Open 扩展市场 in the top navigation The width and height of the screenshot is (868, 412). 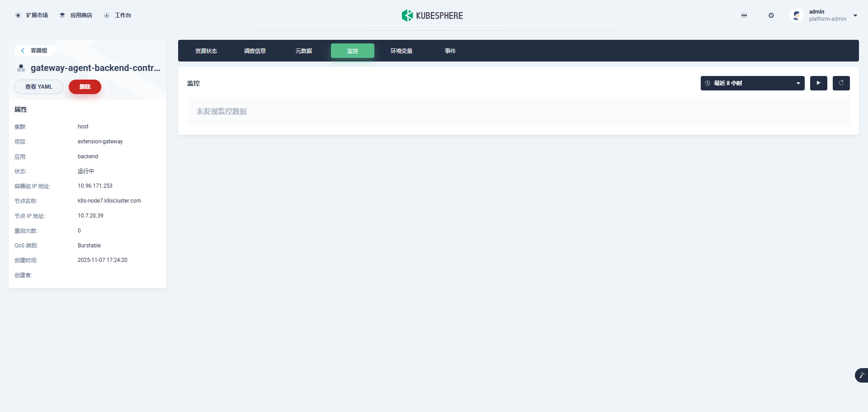(32, 15)
